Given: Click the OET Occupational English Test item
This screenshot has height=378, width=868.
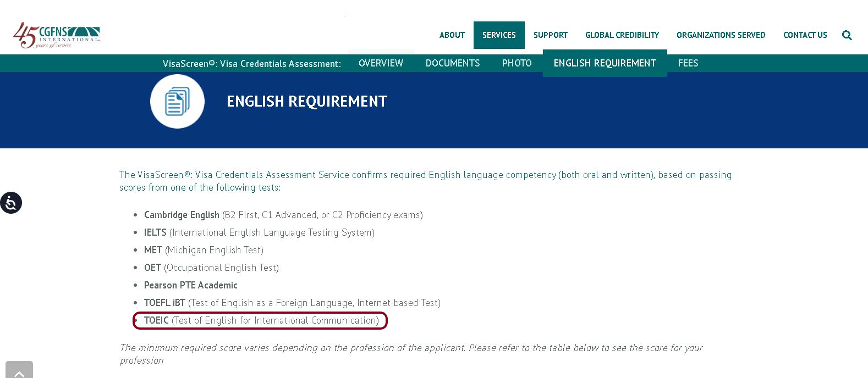Looking at the screenshot, I should (x=211, y=268).
